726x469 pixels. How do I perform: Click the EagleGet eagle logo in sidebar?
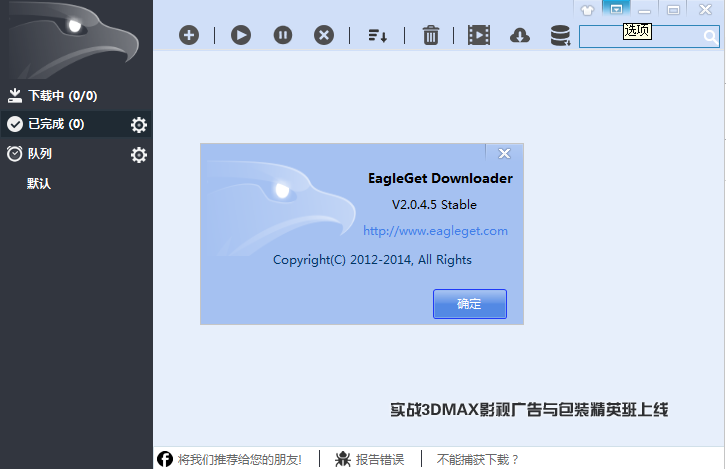coord(74,40)
